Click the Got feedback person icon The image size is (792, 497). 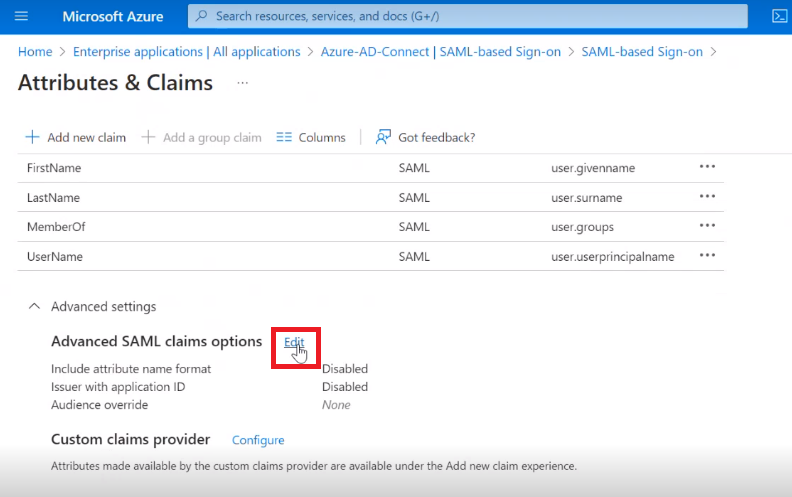(383, 137)
